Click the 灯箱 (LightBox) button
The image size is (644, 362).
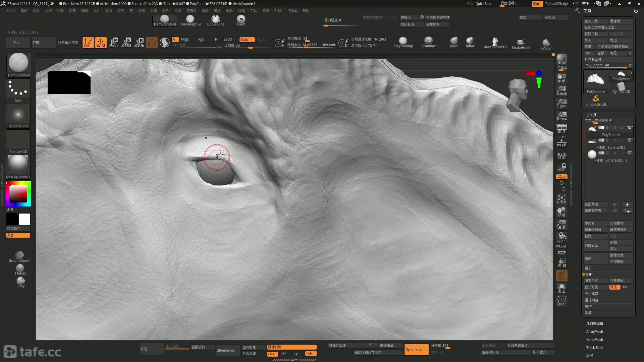click(x=43, y=43)
